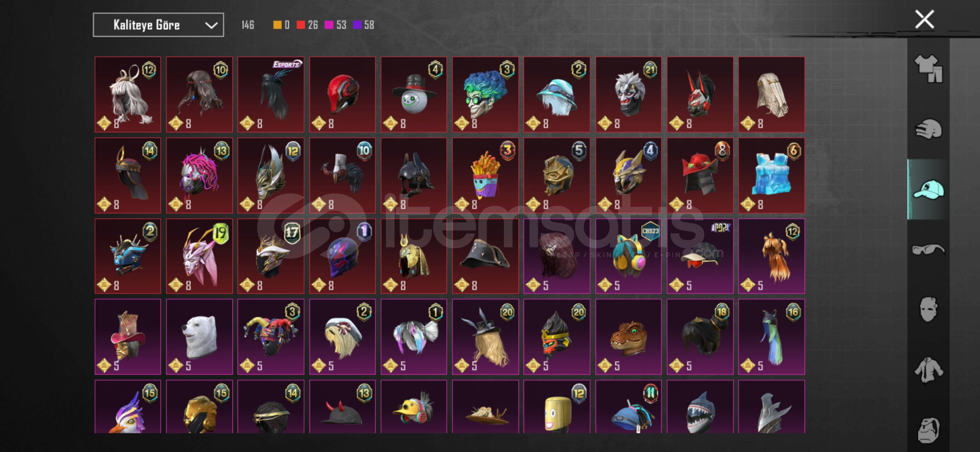Select the jacket category icon
This screenshot has width=980, height=452.
pyautogui.click(x=928, y=370)
